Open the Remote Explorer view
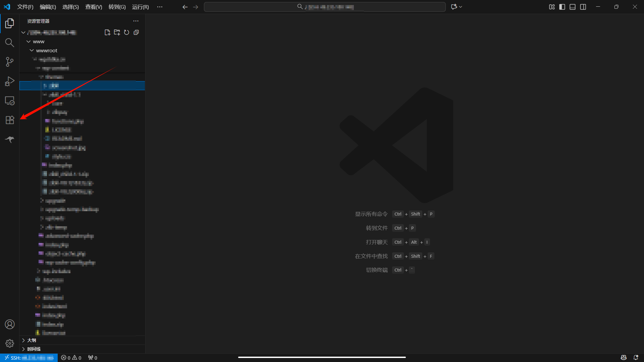This screenshot has width=644, height=362. (x=9, y=101)
